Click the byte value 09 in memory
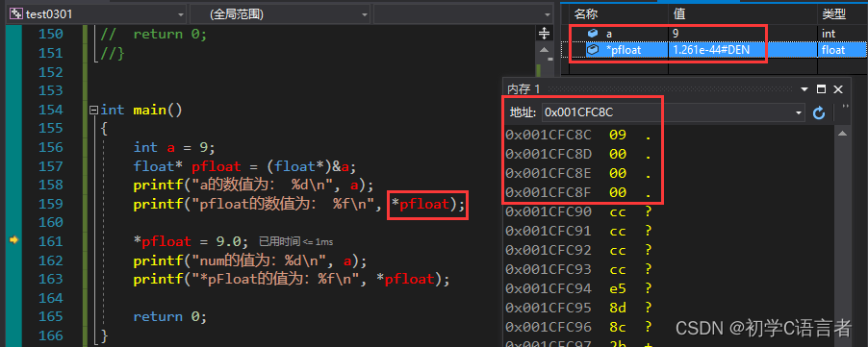 click(618, 135)
